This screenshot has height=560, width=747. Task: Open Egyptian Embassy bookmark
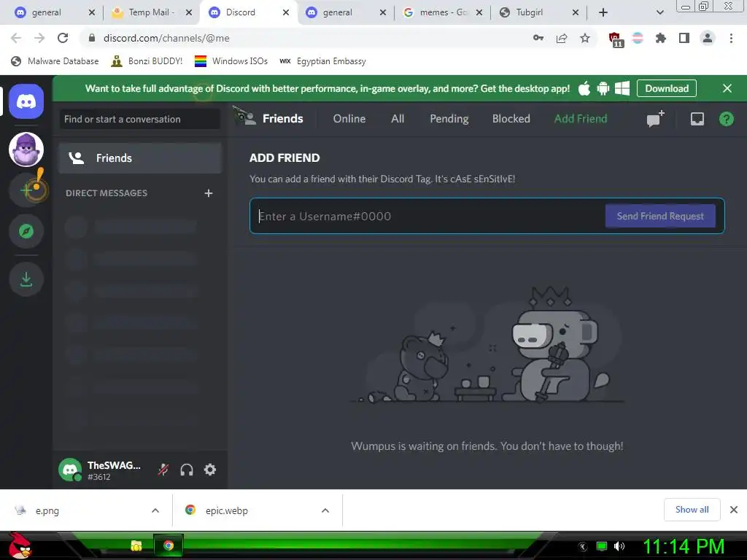[x=323, y=61]
